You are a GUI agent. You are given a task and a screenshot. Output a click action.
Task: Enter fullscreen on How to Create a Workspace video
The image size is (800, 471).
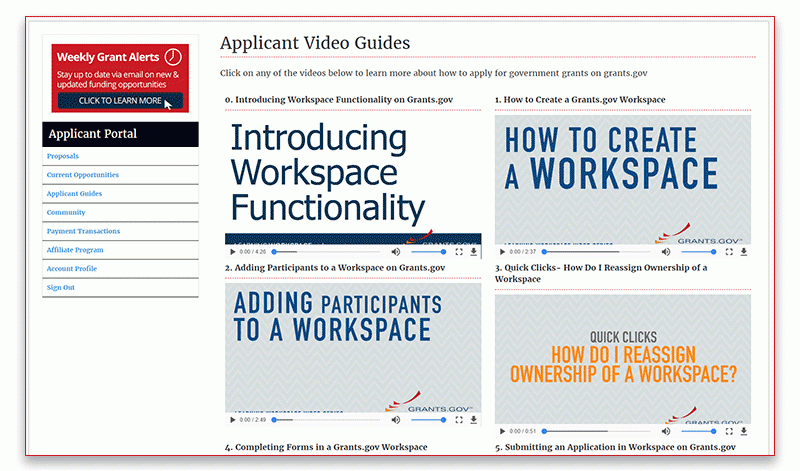tap(728, 252)
